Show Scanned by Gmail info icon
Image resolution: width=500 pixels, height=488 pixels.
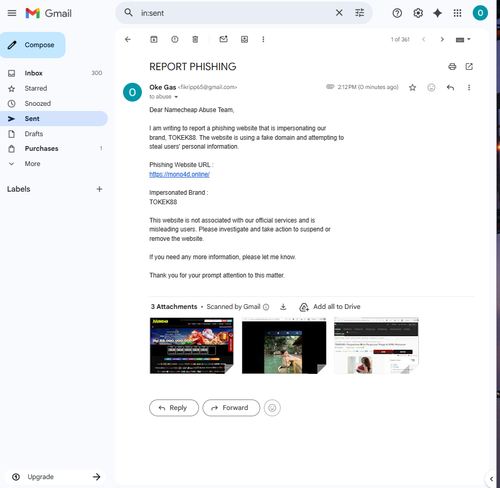coord(266,307)
